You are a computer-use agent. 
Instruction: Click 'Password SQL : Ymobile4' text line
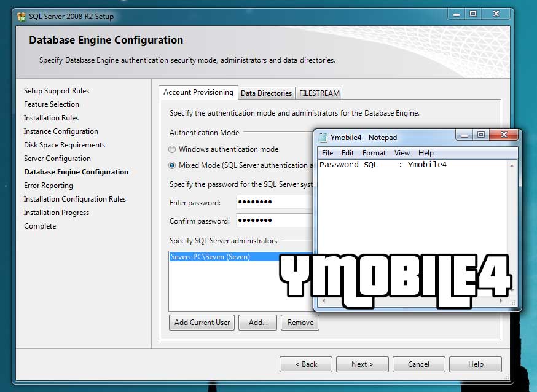(x=383, y=165)
